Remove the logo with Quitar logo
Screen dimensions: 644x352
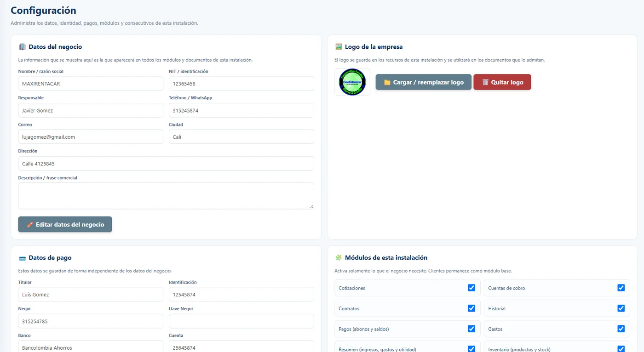[502, 82]
